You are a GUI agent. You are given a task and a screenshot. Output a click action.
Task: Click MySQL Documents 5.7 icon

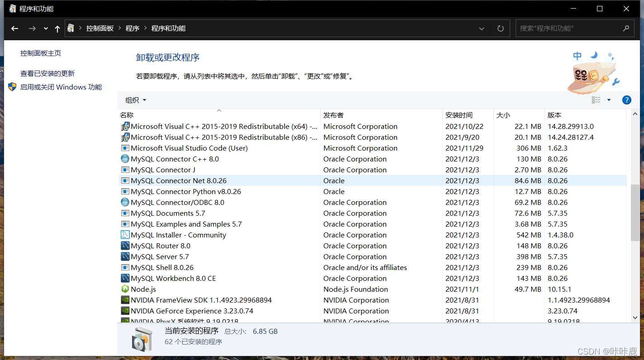coord(125,213)
